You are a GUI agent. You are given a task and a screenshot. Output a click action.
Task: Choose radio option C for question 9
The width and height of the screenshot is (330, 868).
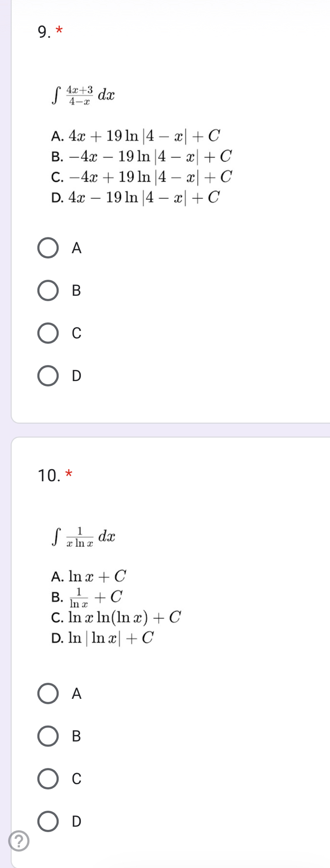click(x=48, y=333)
